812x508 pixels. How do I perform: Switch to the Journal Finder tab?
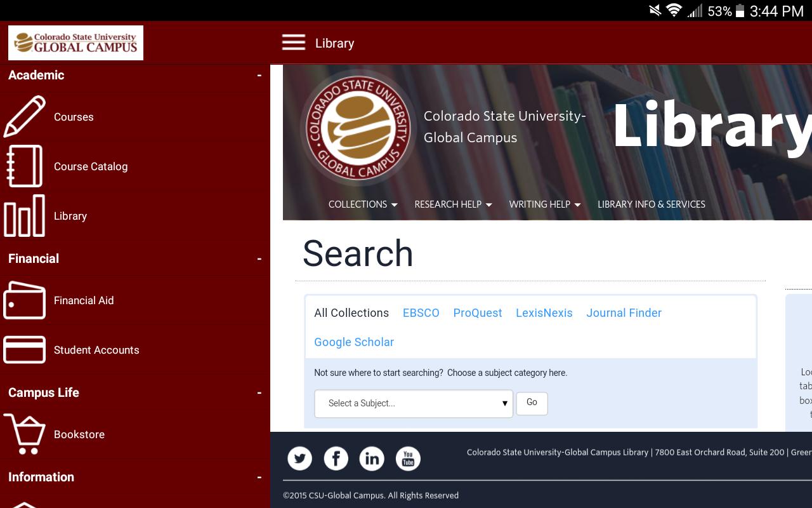[x=624, y=313]
